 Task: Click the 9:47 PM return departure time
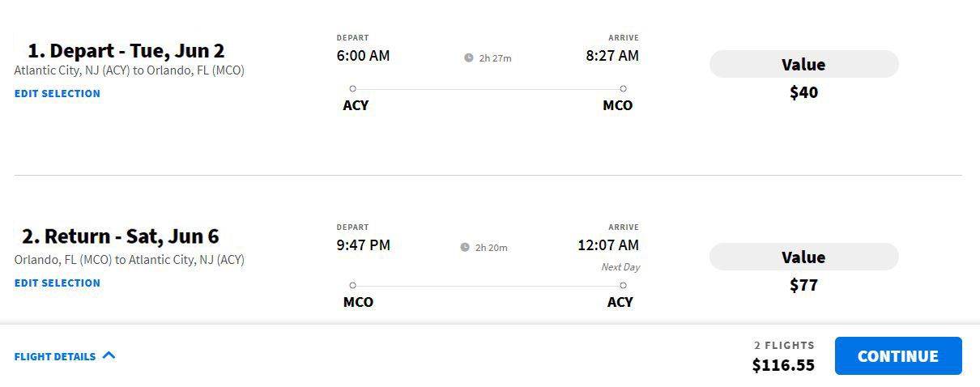(x=363, y=245)
